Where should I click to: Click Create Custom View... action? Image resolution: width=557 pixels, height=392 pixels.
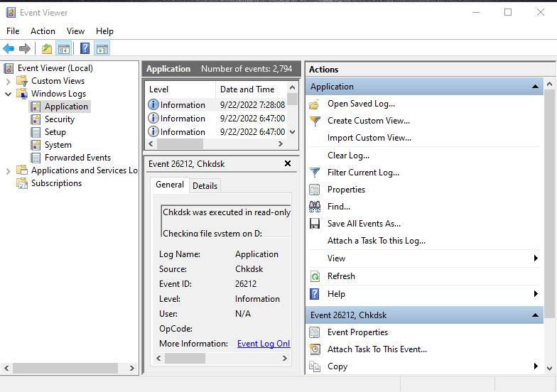[368, 121]
